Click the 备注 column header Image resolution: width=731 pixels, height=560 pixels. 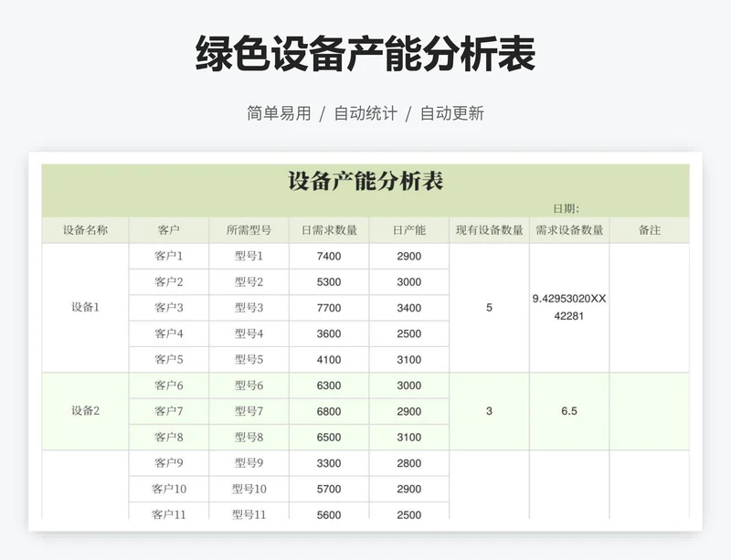[x=650, y=230]
